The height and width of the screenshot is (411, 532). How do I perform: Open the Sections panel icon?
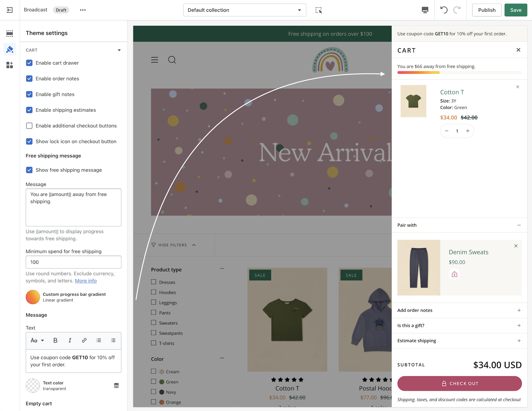[10, 34]
